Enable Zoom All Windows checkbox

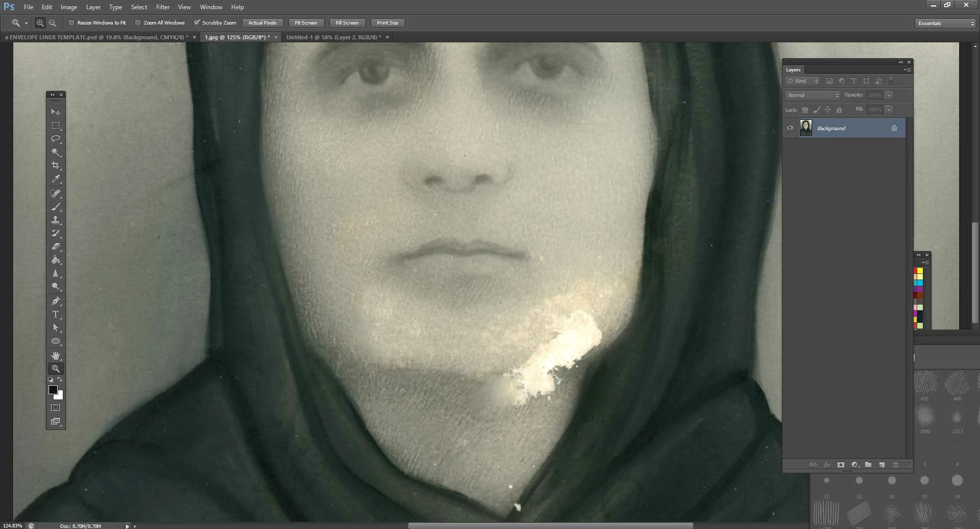138,23
